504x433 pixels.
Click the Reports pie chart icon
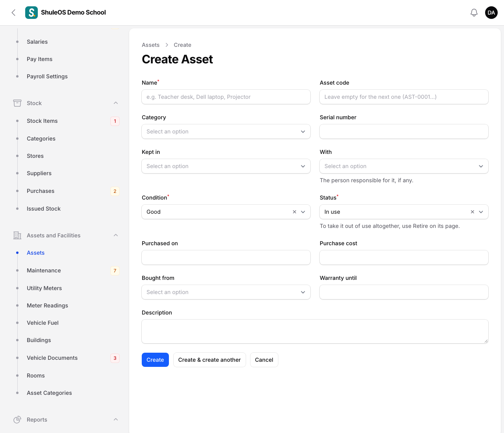tap(17, 420)
